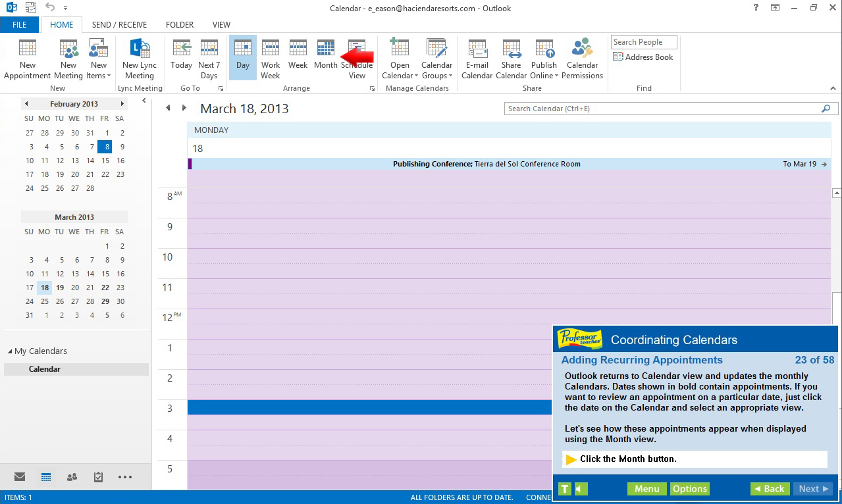842x504 pixels.
Task: Select the People icon in the navigation bar
Action: tap(72, 476)
